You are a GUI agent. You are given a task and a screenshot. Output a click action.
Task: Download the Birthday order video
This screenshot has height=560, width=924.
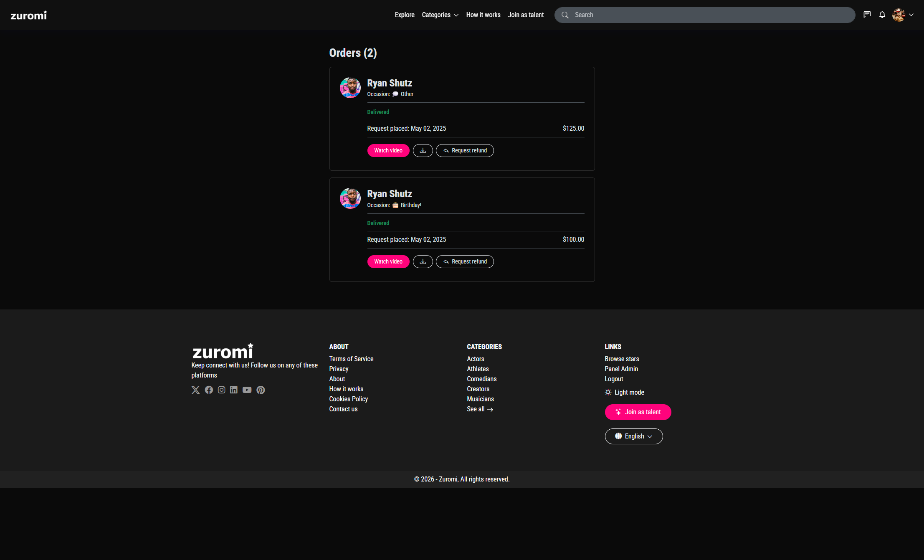point(423,261)
